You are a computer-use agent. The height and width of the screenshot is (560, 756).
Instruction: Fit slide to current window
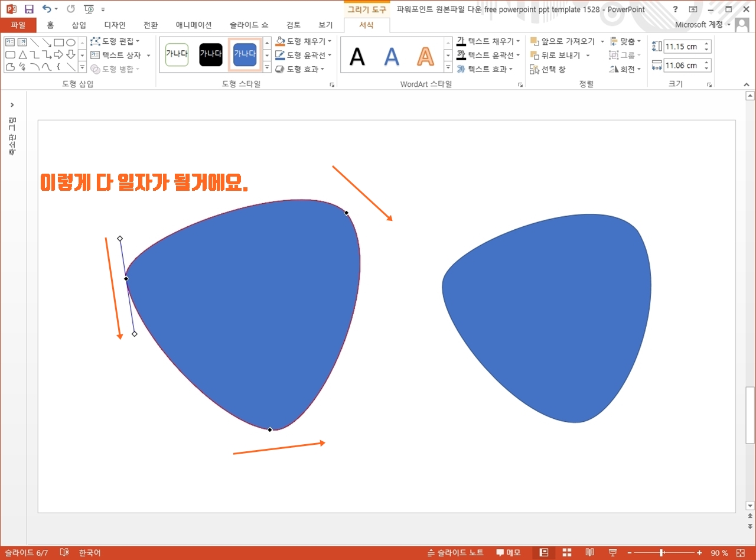(741, 553)
